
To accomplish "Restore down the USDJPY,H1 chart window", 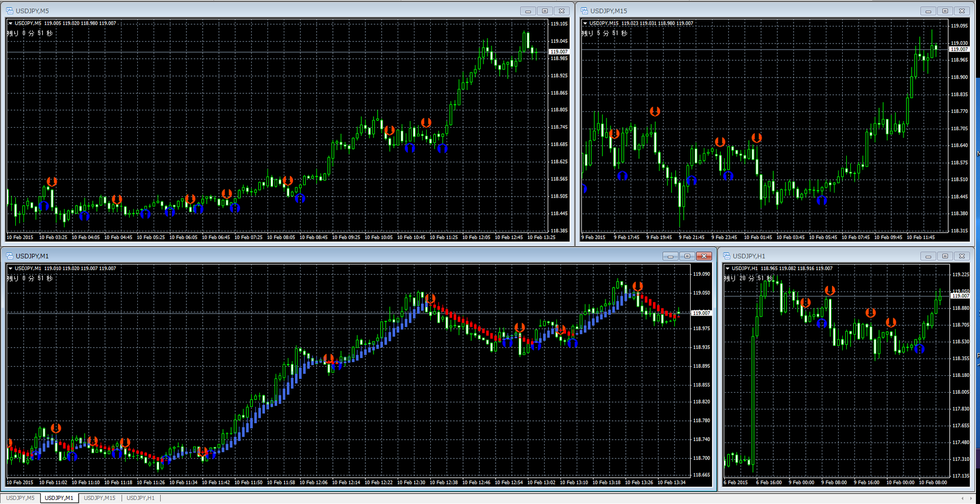I will [x=945, y=256].
